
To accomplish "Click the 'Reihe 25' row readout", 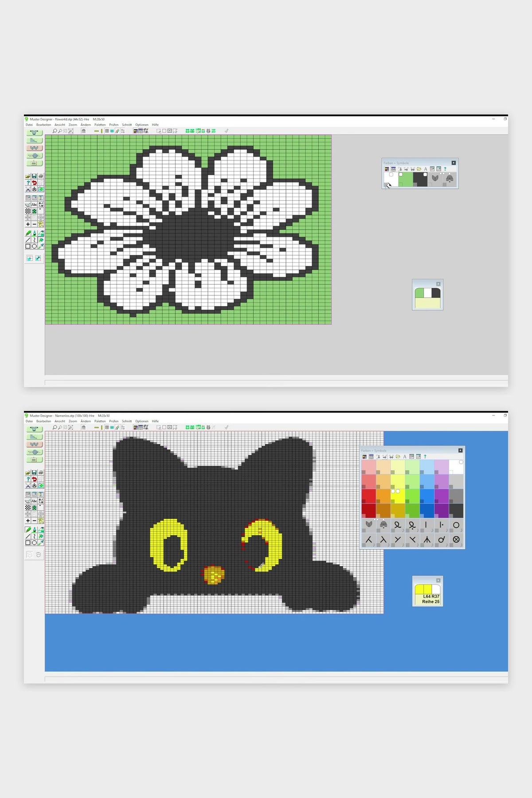I will (x=431, y=602).
